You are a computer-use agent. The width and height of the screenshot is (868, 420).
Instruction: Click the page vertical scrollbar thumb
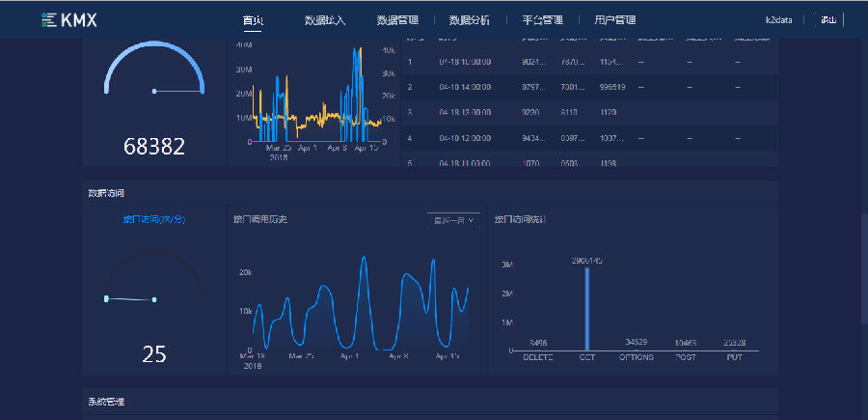pos(865,268)
